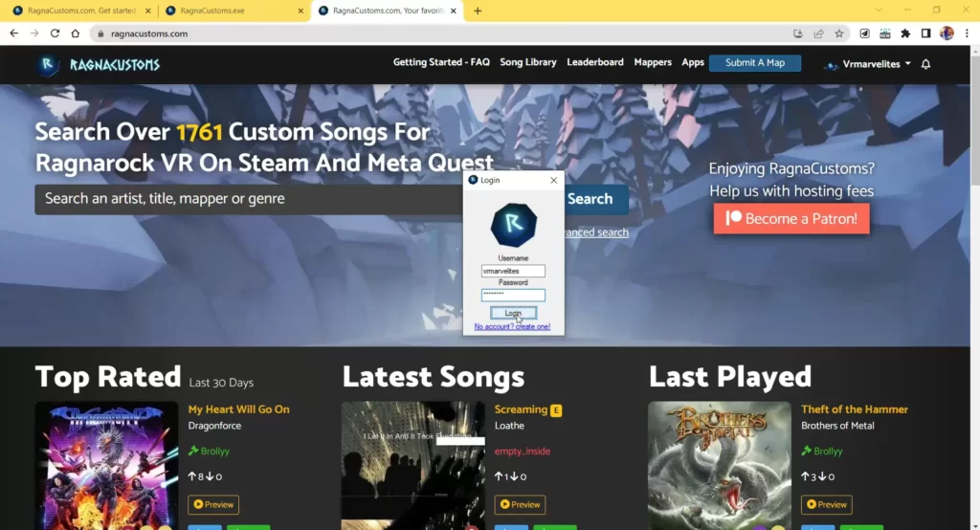Click the share page icon in address bar
The height and width of the screenshot is (530, 980).
[x=818, y=33]
